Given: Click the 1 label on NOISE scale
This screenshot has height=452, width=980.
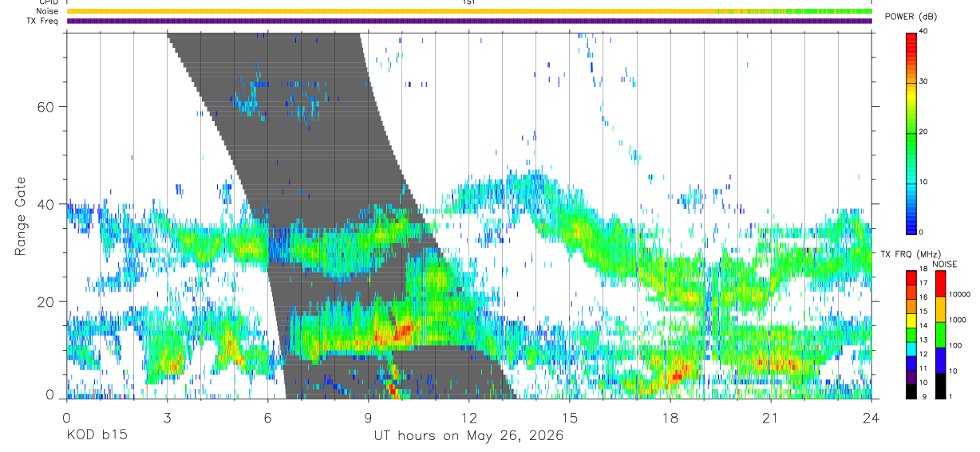Looking at the screenshot, I should point(950,397).
